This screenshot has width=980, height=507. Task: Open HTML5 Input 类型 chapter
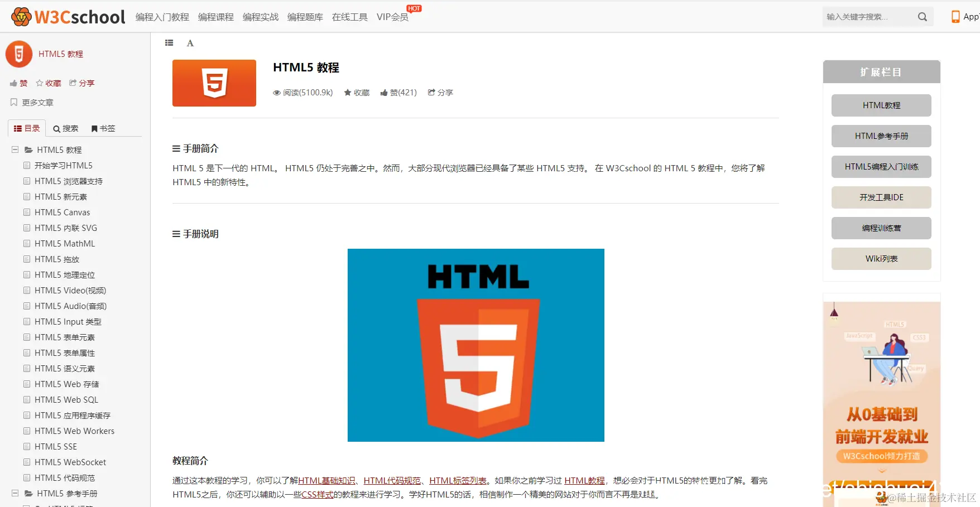[x=68, y=322]
